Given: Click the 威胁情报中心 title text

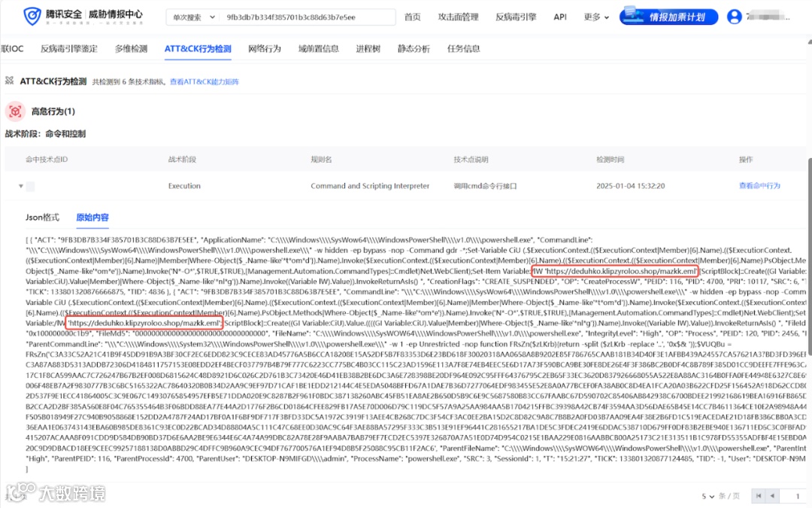Looking at the screenshot, I should coord(116,14).
